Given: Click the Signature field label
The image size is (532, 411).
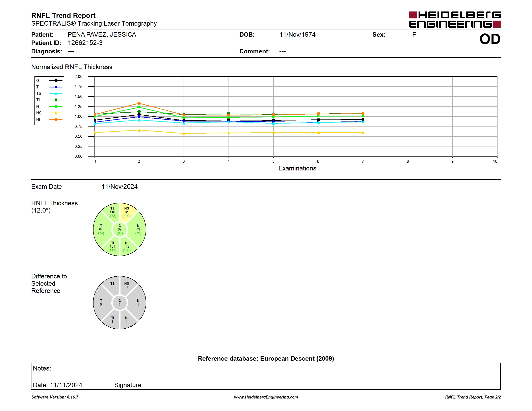Looking at the screenshot, I should (x=129, y=385).
